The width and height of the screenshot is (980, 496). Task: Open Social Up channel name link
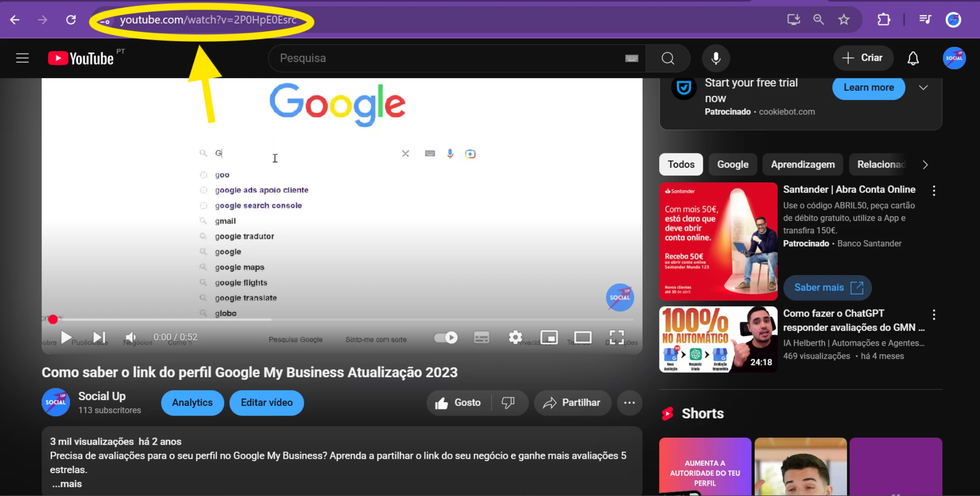(x=102, y=396)
